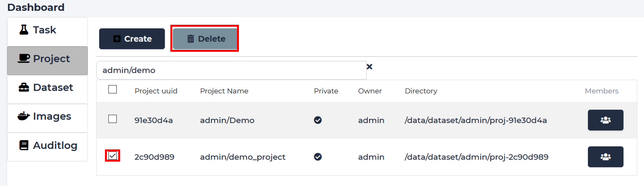Open members for admin/Demo project
This screenshot has width=644, height=186.
(x=605, y=120)
